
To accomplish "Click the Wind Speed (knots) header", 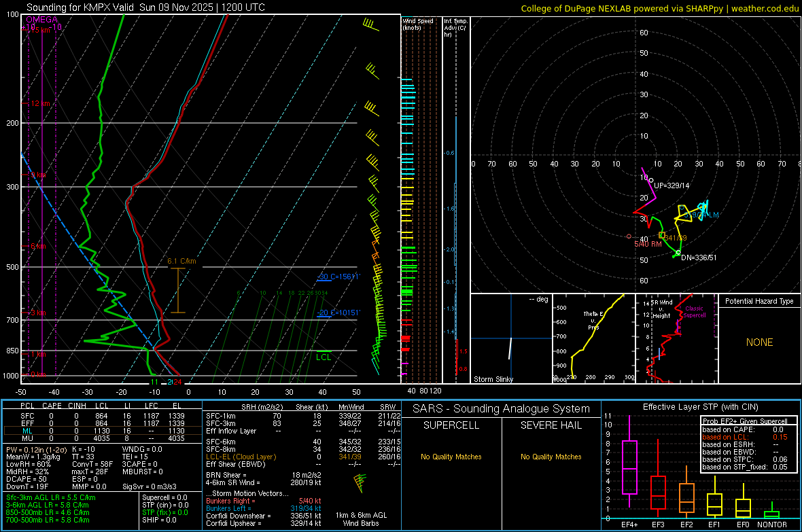I will pyautogui.click(x=418, y=24).
